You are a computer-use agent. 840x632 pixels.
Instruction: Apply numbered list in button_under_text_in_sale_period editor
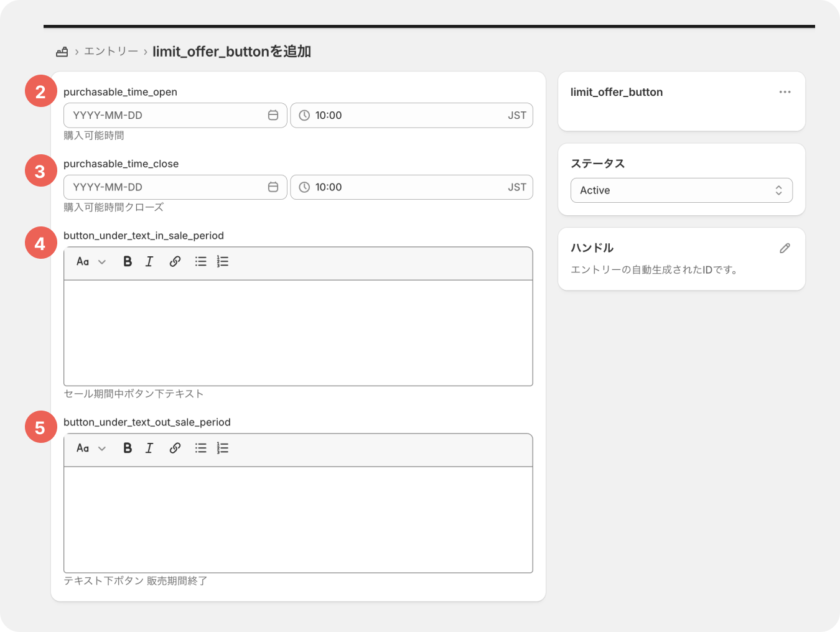223,262
